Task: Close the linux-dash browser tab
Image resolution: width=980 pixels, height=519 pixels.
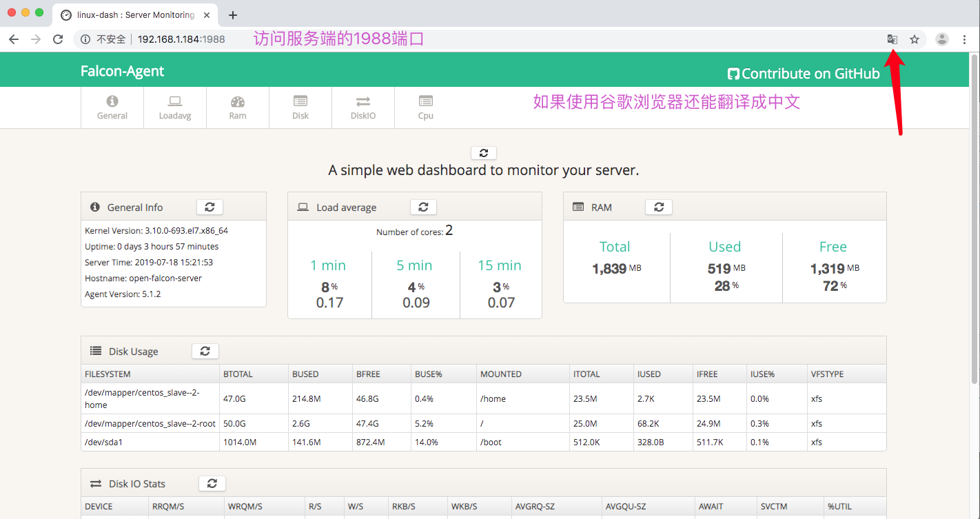Action: (207, 14)
